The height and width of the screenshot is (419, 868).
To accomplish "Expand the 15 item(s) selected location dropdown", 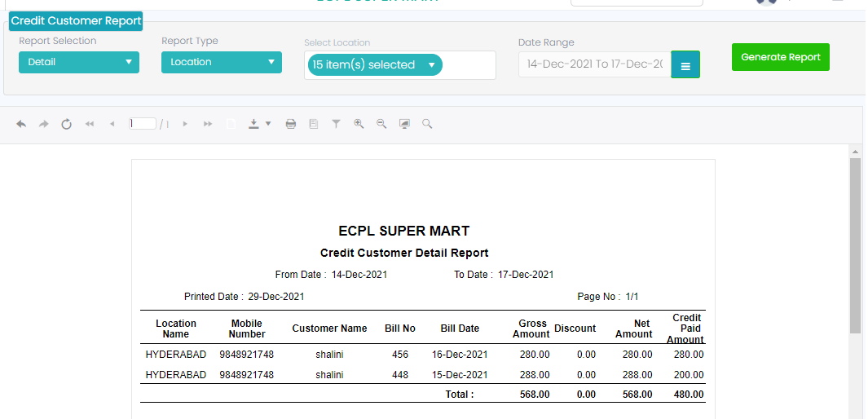I will point(376,64).
